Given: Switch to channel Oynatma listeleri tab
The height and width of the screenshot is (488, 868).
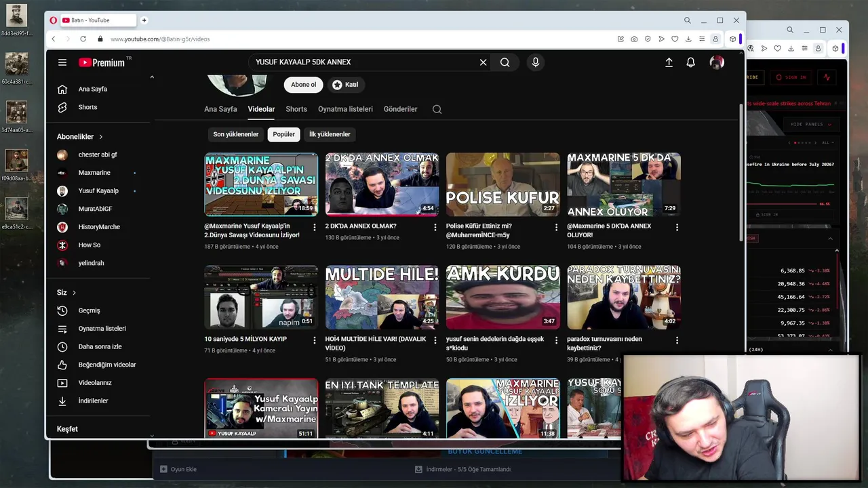Looking at the screenshot, I should pos(345,109).
